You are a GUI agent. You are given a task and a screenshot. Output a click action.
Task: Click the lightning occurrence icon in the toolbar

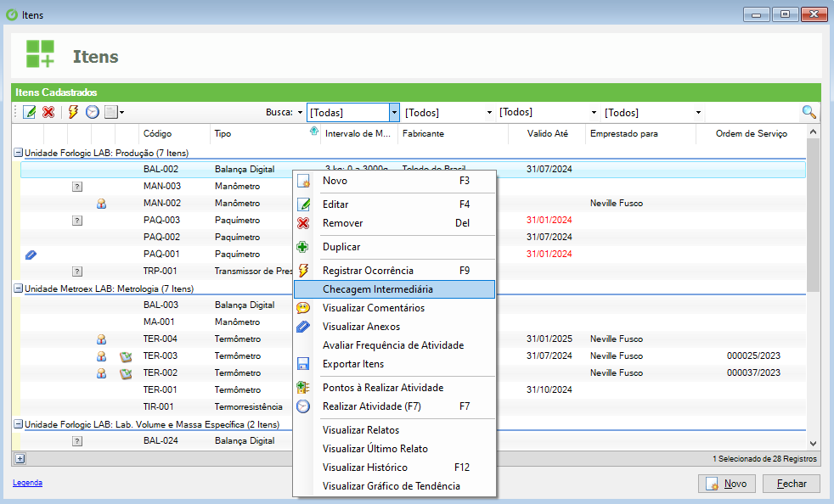(73, 112)
